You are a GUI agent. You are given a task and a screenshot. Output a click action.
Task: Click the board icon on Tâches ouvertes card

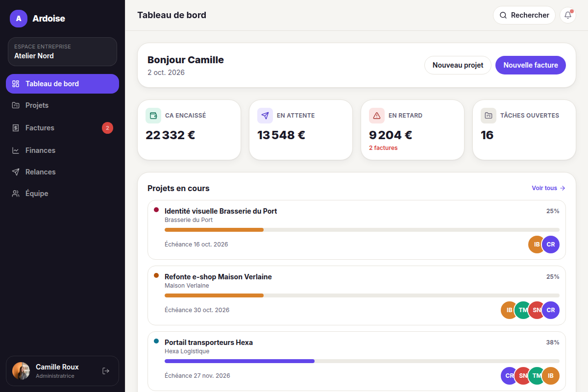click(489, 116)
